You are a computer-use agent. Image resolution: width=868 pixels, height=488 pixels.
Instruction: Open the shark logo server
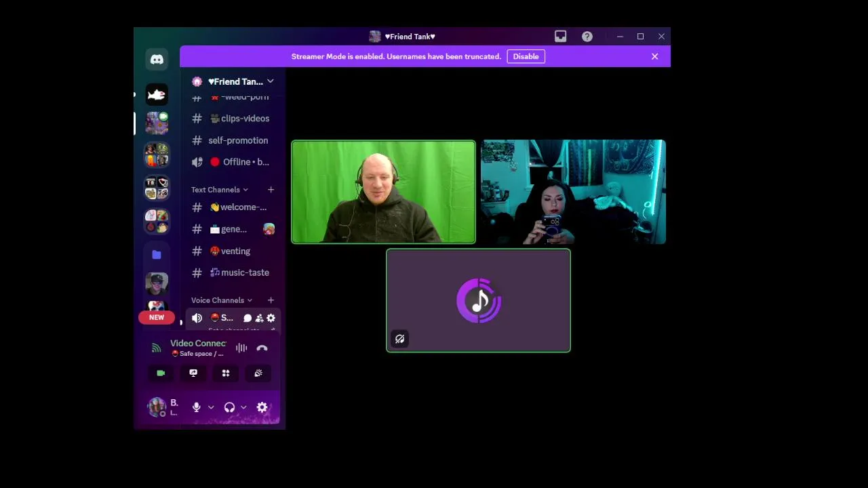[157, 94]
